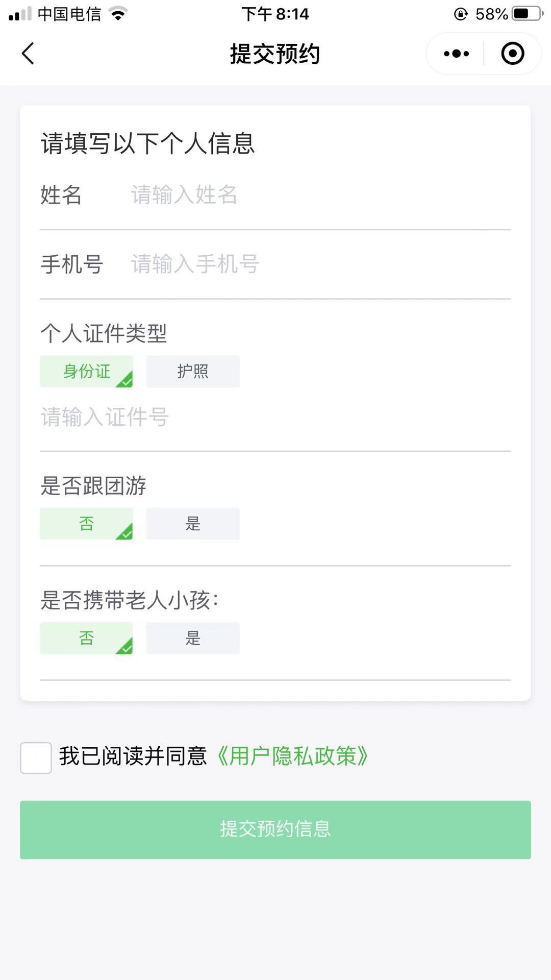The width and height of the screenshot is (551, 980).
Task: Choose 是 for 是否跟团游
Action: (193, 524)
